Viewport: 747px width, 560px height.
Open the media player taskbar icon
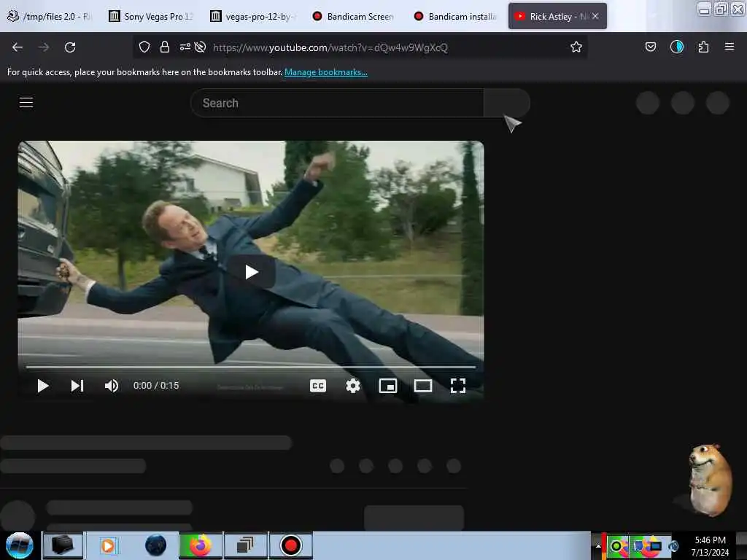pos(108,545)
